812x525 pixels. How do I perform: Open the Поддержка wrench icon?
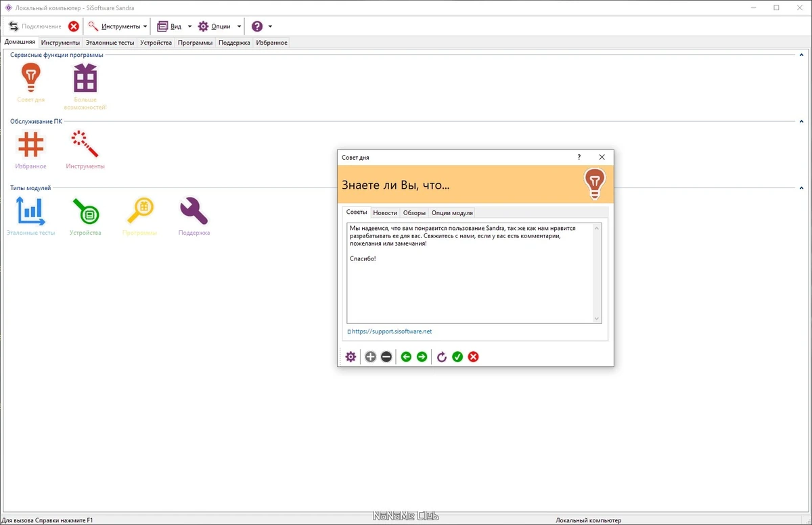click(x=194, y=211)
